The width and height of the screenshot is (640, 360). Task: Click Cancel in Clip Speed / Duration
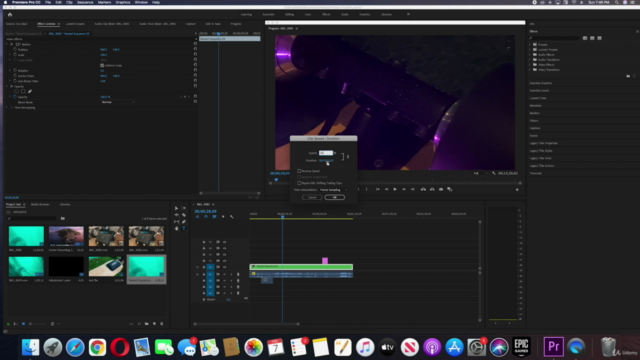pyautogui.click(x=312, y=197)
